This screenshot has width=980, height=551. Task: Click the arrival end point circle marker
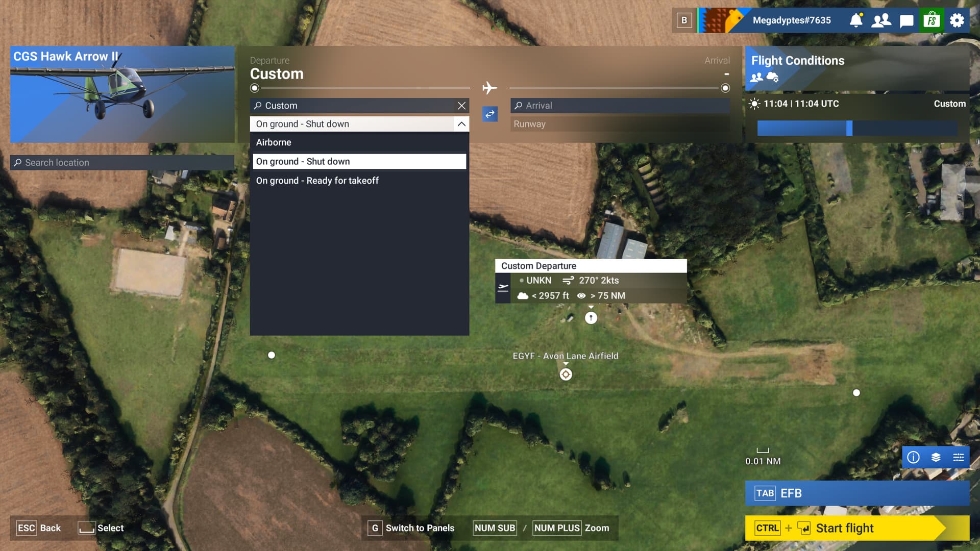[725, 88]
